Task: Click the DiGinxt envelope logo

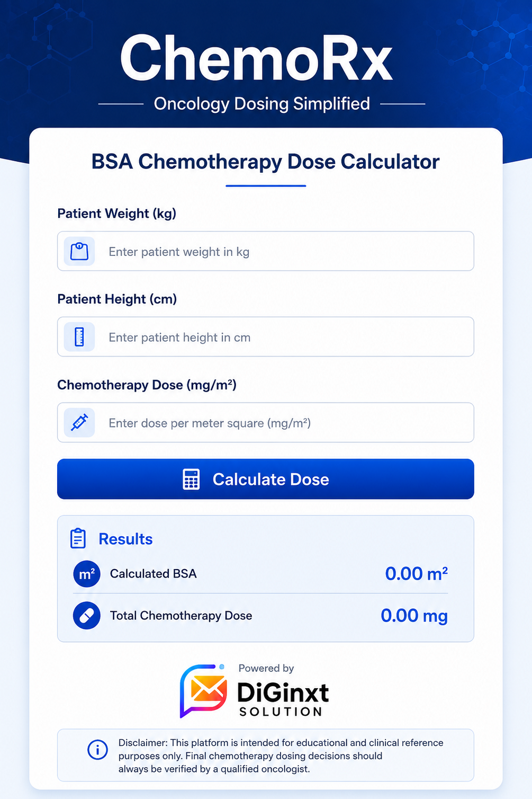Action: [x=204, y=691]
